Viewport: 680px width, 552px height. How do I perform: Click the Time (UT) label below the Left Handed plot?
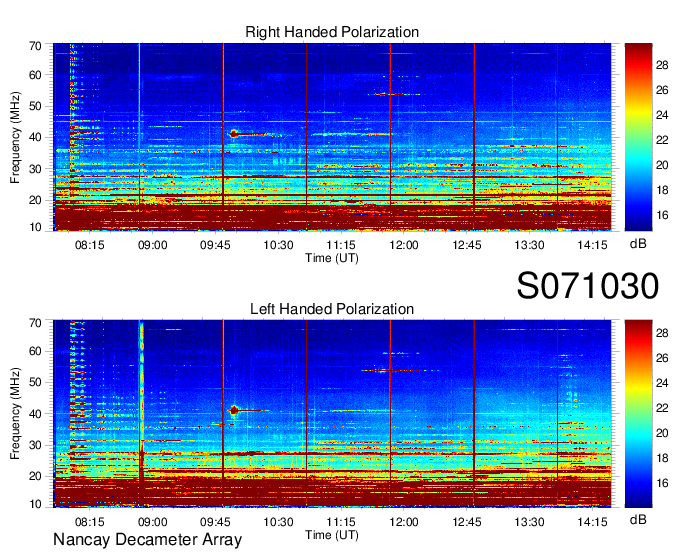[x=332, y=535]
